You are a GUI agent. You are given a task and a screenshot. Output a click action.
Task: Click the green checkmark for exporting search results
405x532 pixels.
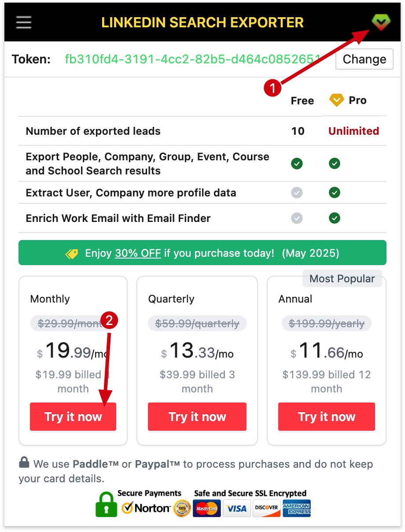tap(297, 163)
